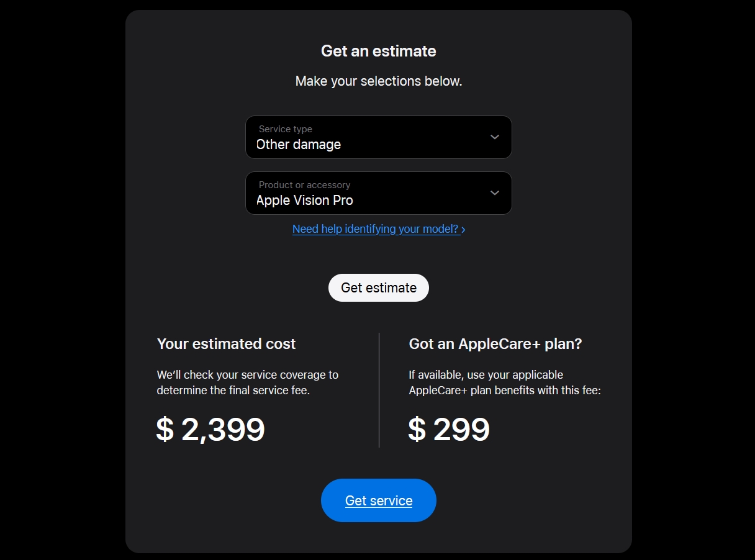Select the "Other damage" value text
Image resolution: width=755 pixels, height=560 pixels.
(x=299, y=145)
